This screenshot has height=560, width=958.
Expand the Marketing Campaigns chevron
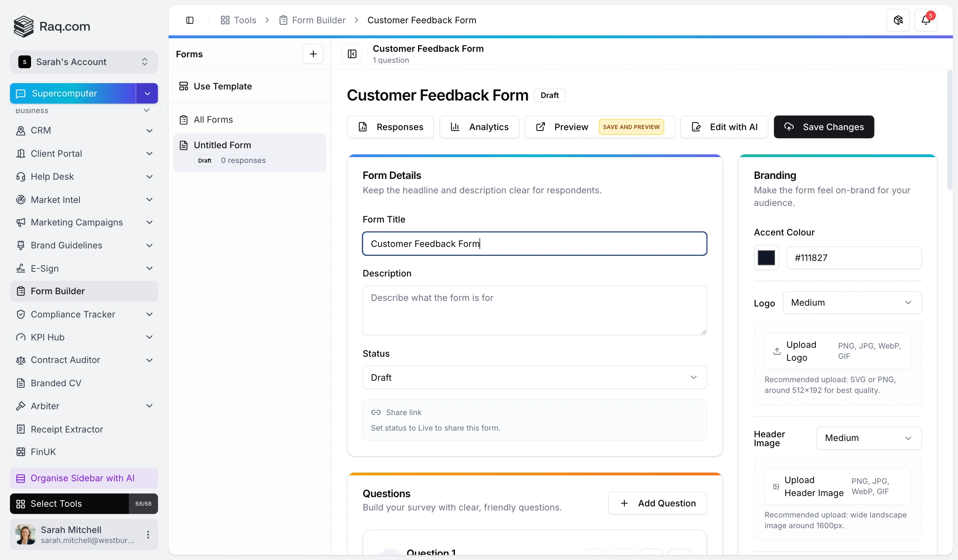pos(149,223)
